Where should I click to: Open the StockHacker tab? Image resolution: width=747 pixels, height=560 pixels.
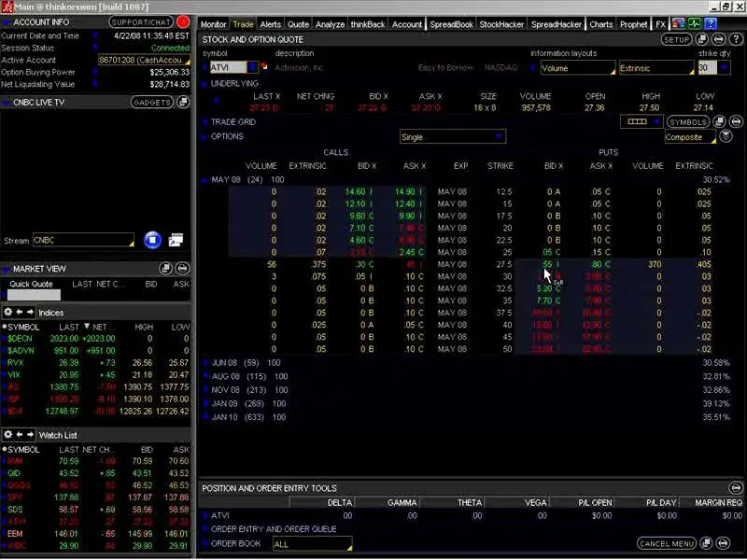coord(501,24)
